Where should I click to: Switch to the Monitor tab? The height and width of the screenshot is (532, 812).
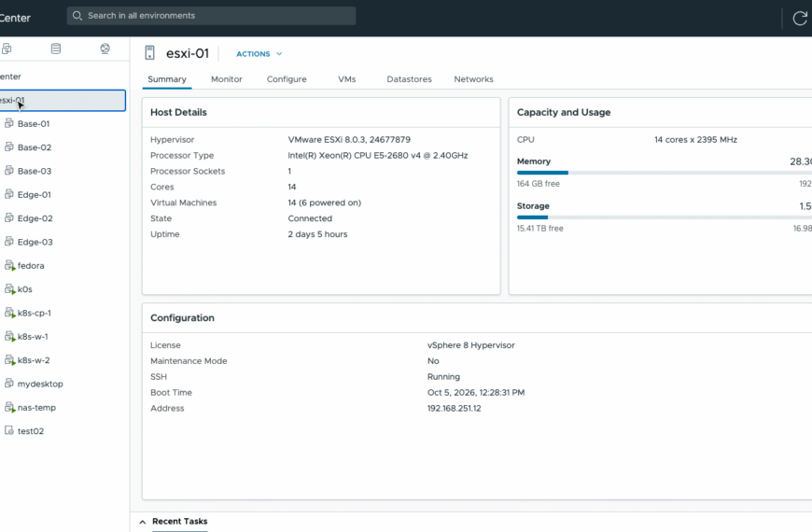226,79
